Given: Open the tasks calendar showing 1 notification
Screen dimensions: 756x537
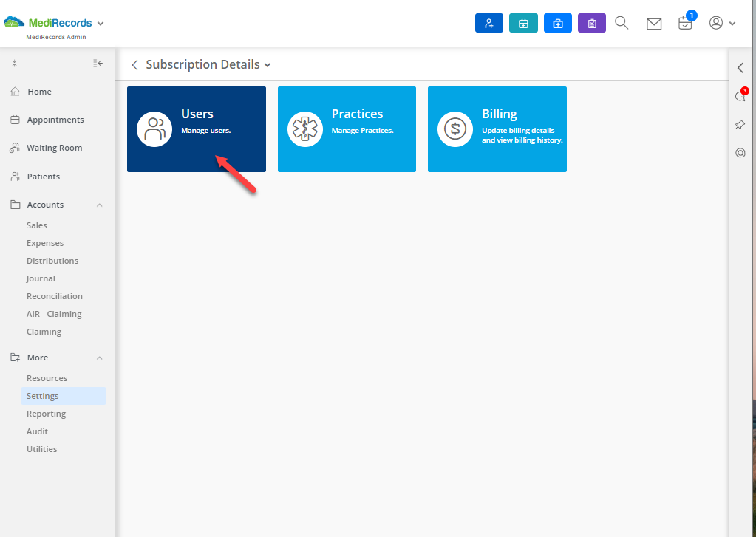Looking at the screenshot, I should 685,23.
